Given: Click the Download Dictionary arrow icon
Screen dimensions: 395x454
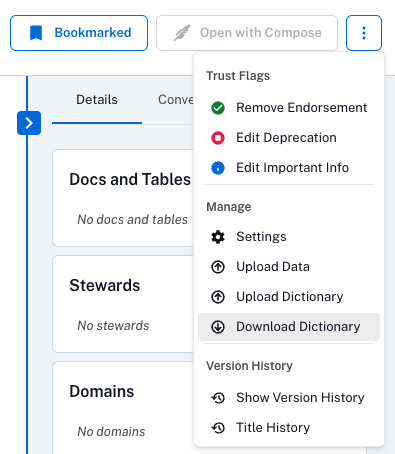Looking at the screenshot, I should (218, 327).
